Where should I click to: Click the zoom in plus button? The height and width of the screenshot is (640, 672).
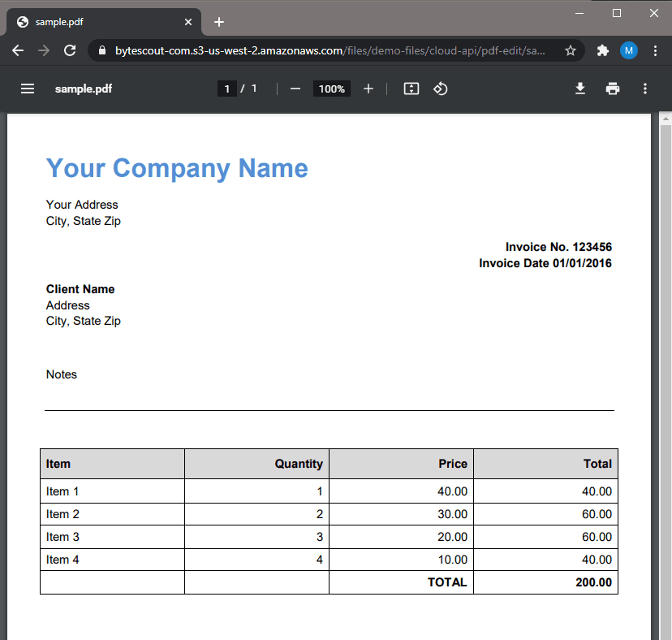[368, 89]
